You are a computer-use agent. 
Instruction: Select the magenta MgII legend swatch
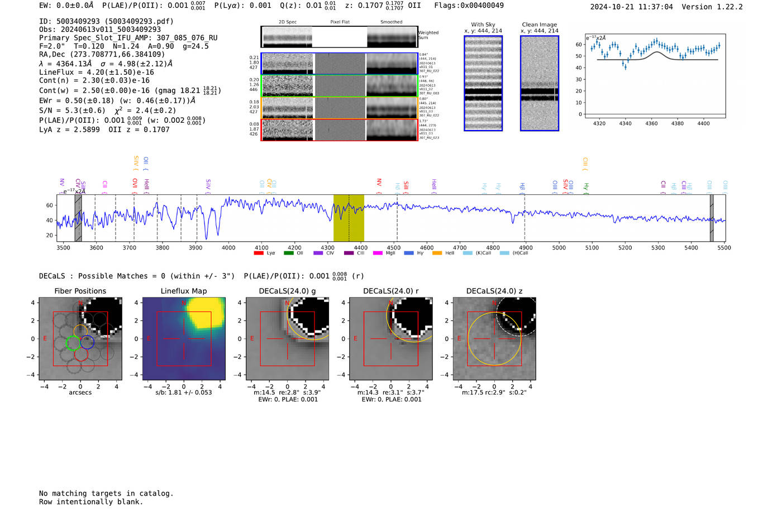point(378,253)
